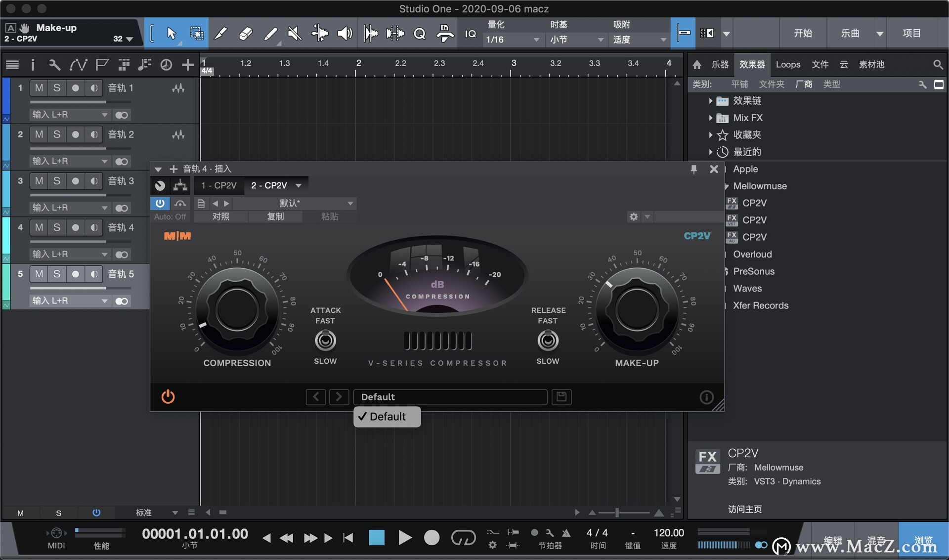Click the 对照 compare button
Image resolution: width=949 pixels, height=560 pixels.
pyautogui.click(x=221, y=216)
